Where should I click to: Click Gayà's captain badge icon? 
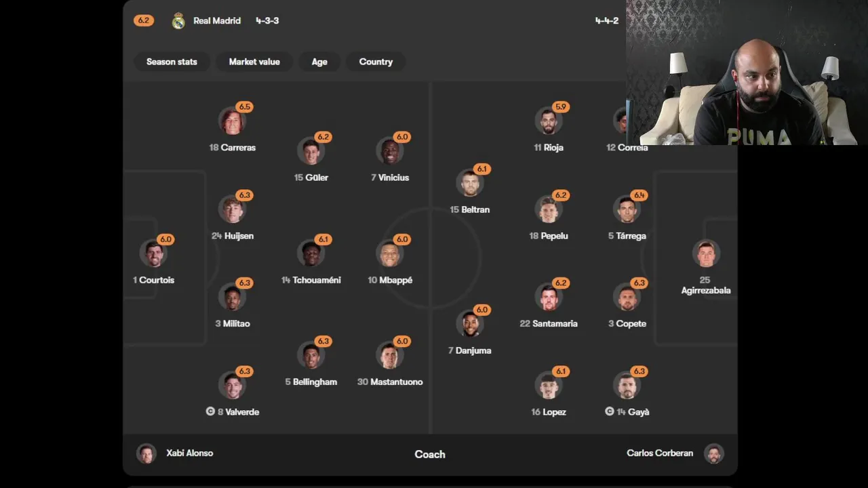610,411
